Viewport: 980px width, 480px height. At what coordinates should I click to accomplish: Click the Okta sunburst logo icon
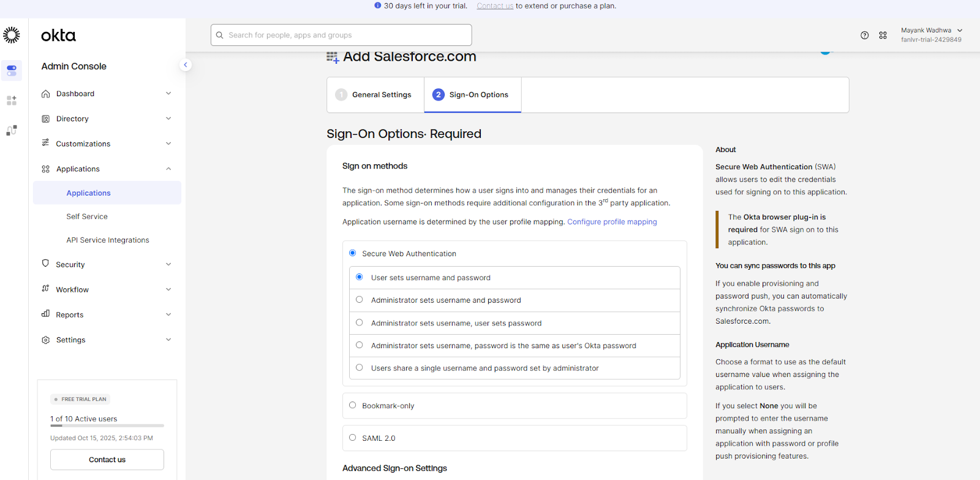click(12, 35)
